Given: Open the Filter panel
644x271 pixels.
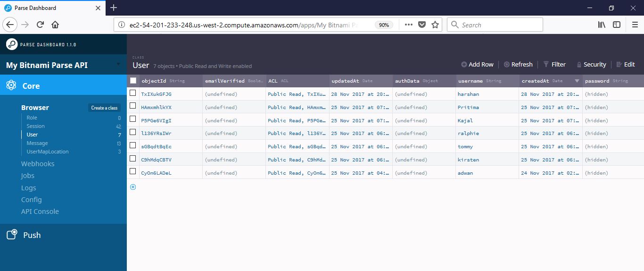Looking at the screenshot, I should coord(554,64).
